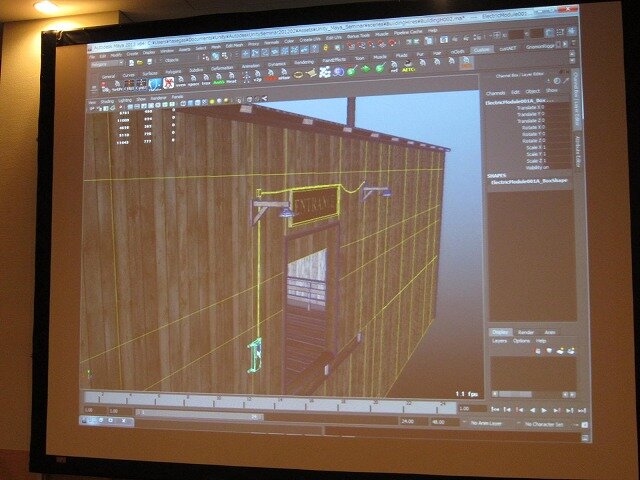
Task: Go to end of playback range
Action: (x=582, y=410)
